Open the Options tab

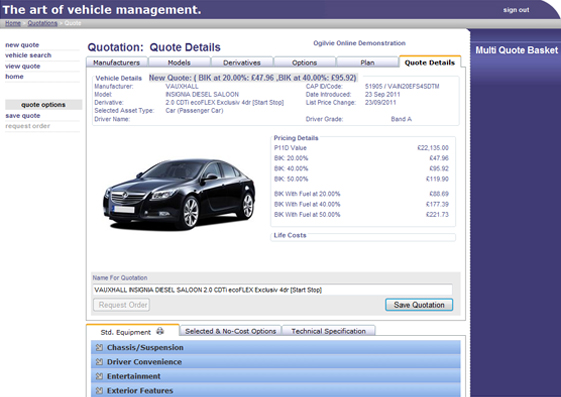pyautogui.click(x=304, y=63)
